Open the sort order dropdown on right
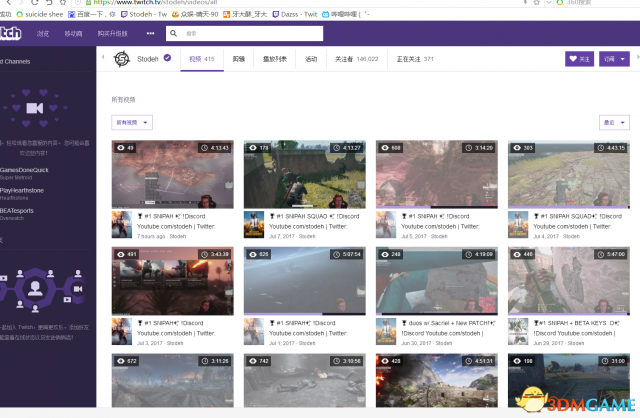The width and height of the screenshot is (640, 418). (x=614, y=122)
